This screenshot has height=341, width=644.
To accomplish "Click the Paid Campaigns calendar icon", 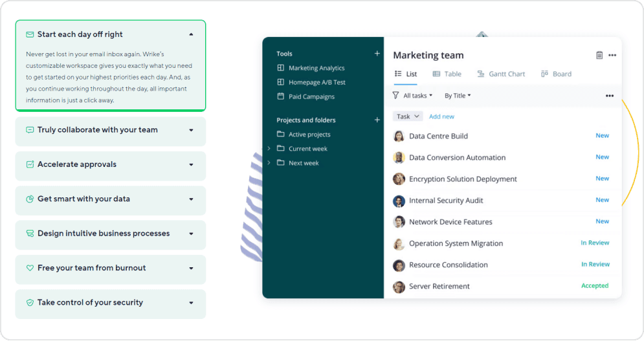I will [x=280, y=96].
